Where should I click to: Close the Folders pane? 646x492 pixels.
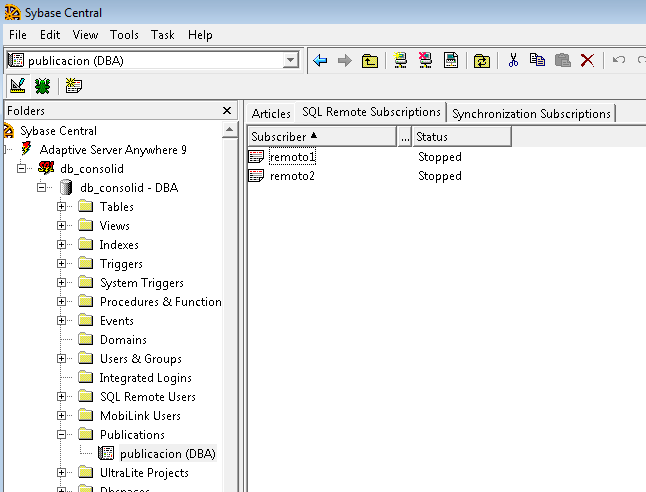pyautogui.click(x=227, y=111)
